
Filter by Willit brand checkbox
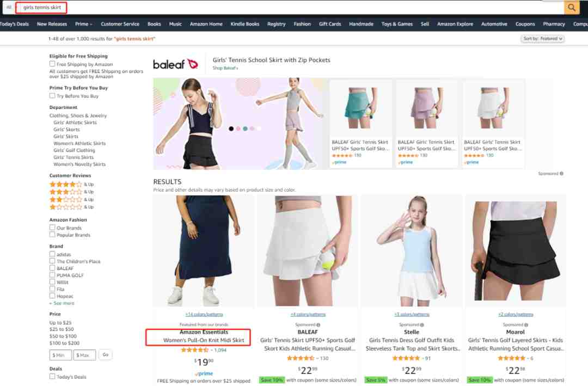(x=52, y=281)
